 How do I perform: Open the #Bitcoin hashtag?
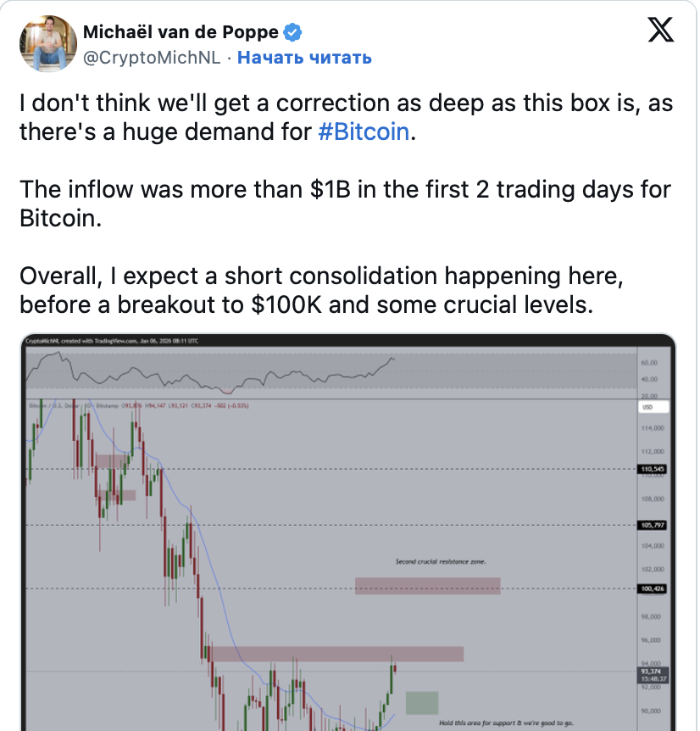(363, 134)
